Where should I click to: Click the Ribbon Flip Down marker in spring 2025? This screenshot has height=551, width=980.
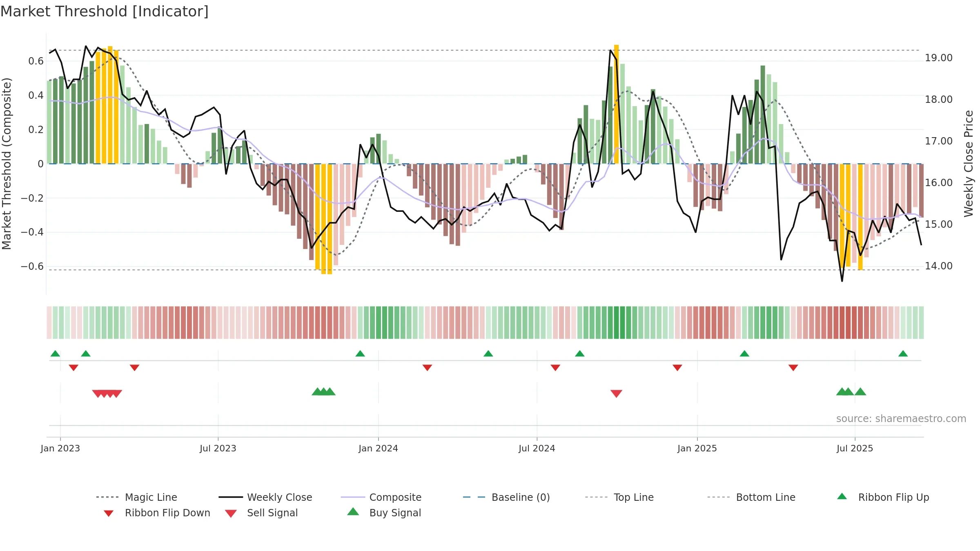(793, 368)
